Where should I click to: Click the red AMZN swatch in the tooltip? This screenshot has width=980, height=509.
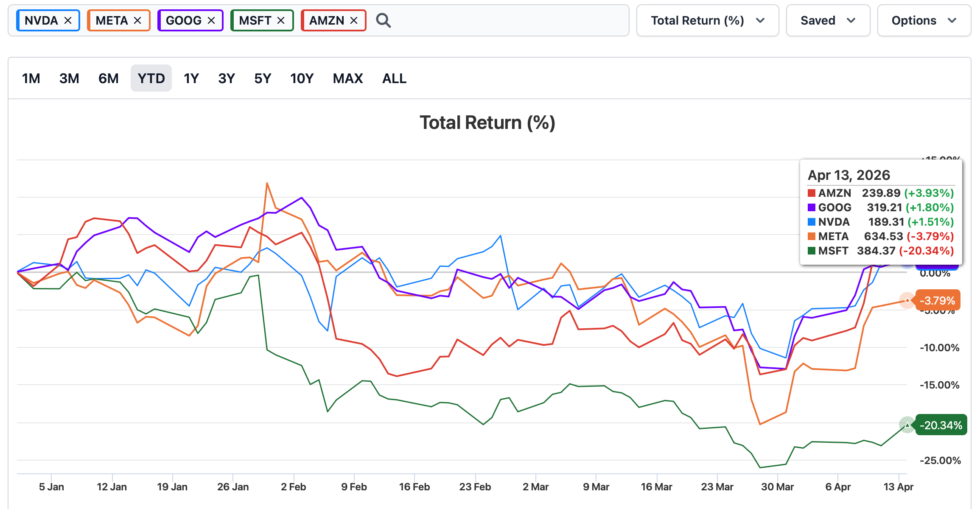(x=812, y=193)
